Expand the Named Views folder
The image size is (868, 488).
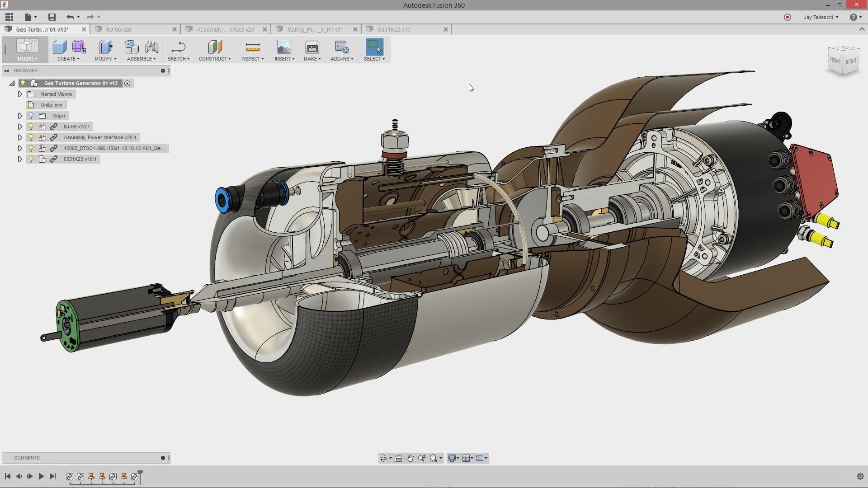20,94
